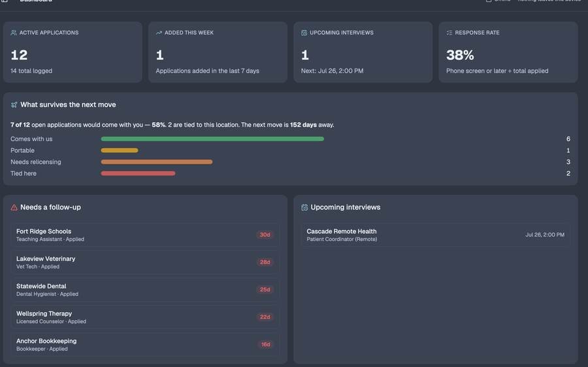Click the Needs a follow-up heading
588x367 pixels.
50,207
